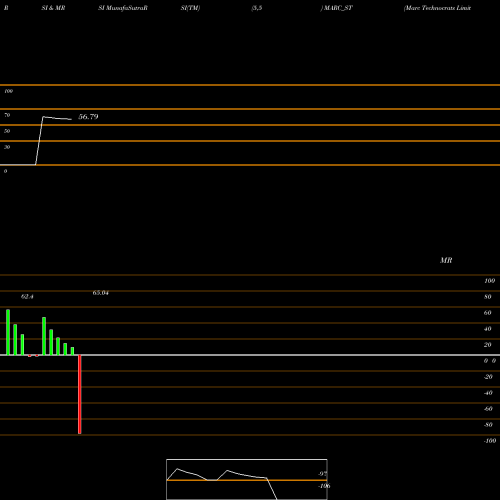Click the "(Marc Technocrats Limit" company name
Image resolution: width=500 pixels, height=500 pixels.
(437, 8)
